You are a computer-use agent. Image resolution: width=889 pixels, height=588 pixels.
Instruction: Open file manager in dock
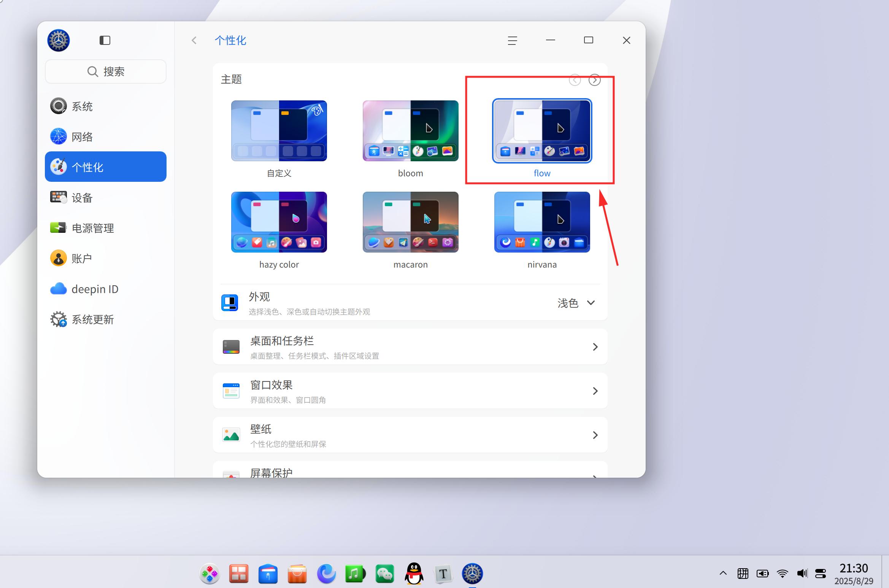tap(268, 574)
